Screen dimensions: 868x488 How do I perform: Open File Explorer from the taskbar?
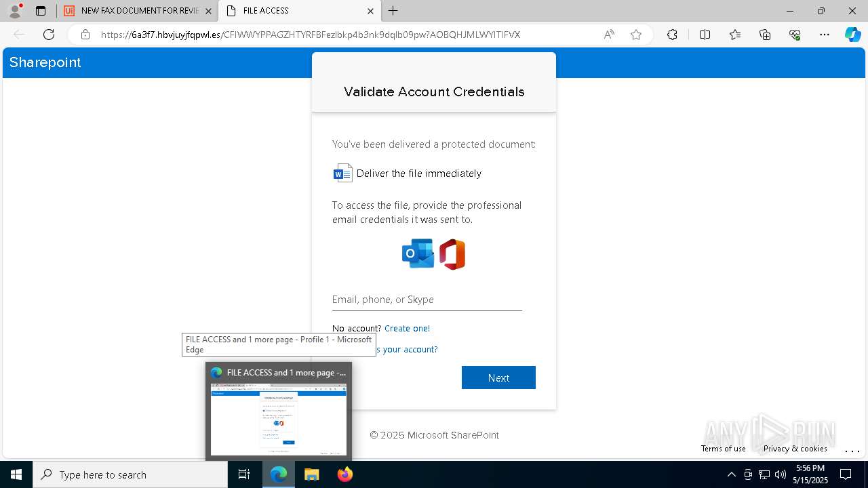[311, 474]
